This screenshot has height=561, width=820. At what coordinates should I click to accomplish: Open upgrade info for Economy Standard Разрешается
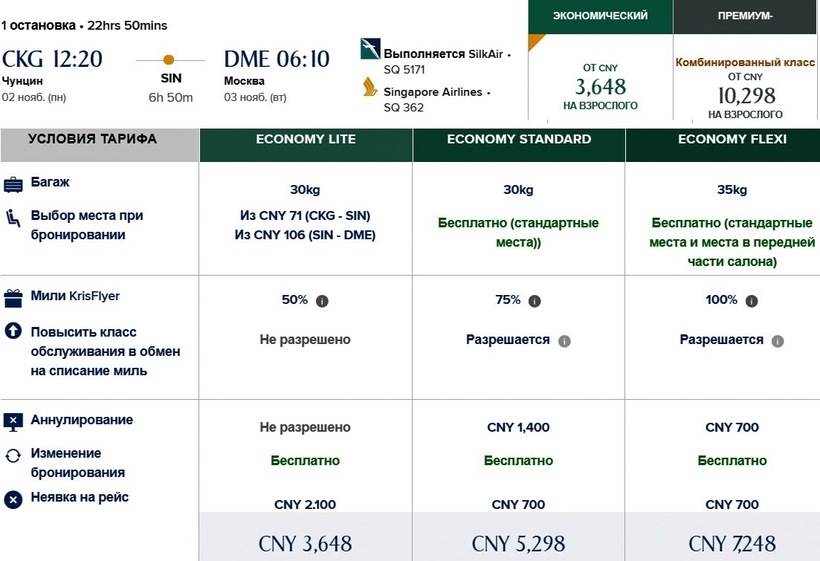pyautogui.click(x=564, y=341)
